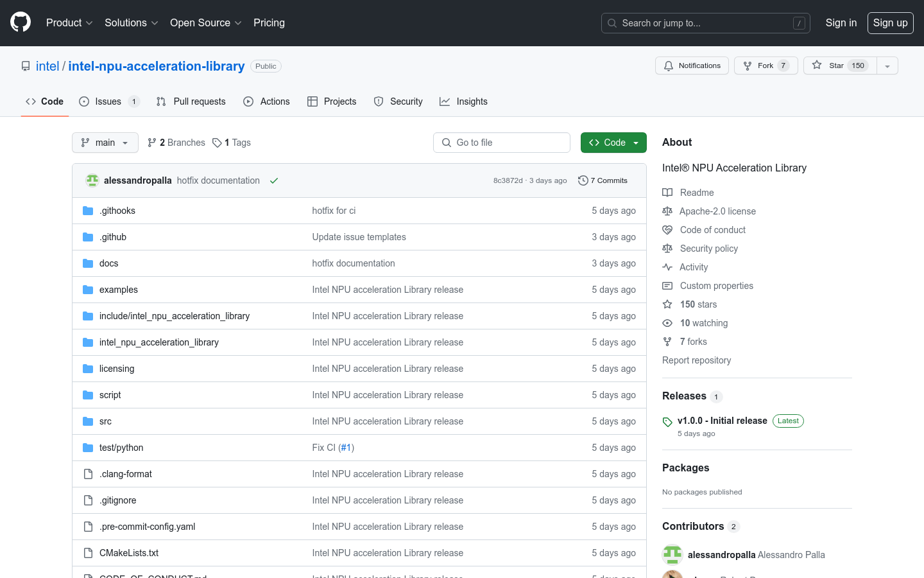Click the .clang-format file icon
924x578 pixels.
pyautogui.click(x=88, y=474)
